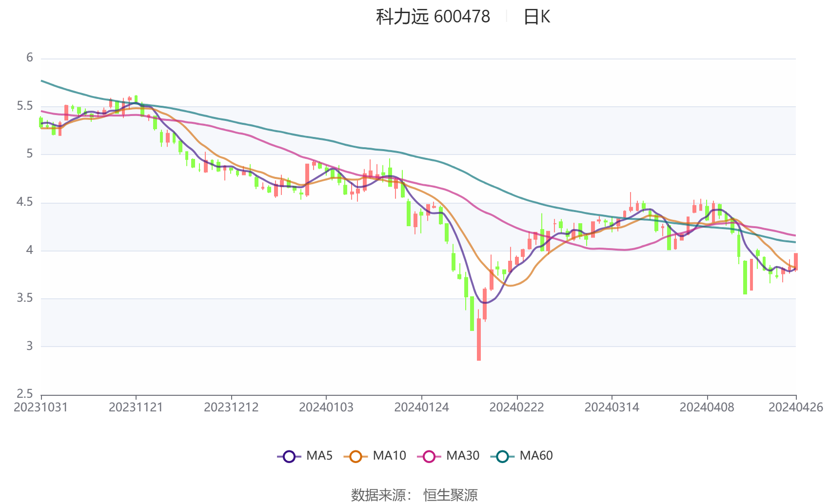829x504 pixels.
Task: Toggle the MA60 legend series
Action: coord(521,456)
